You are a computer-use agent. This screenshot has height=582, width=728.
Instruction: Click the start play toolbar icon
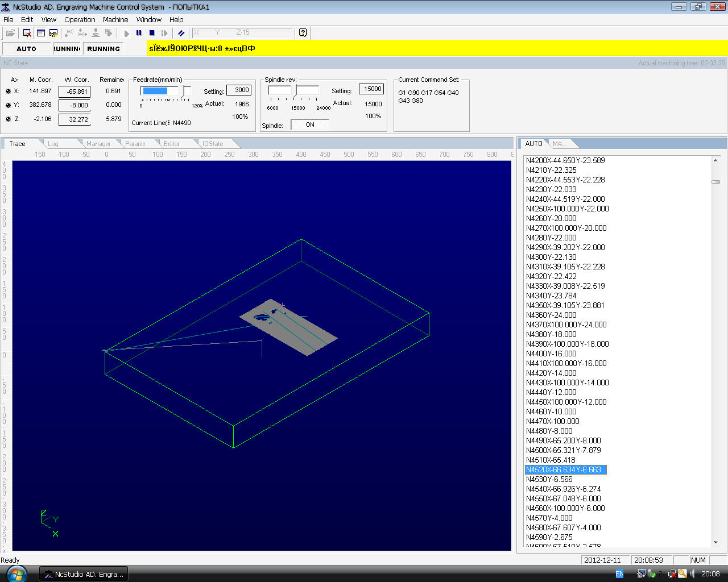coord(126,33)
